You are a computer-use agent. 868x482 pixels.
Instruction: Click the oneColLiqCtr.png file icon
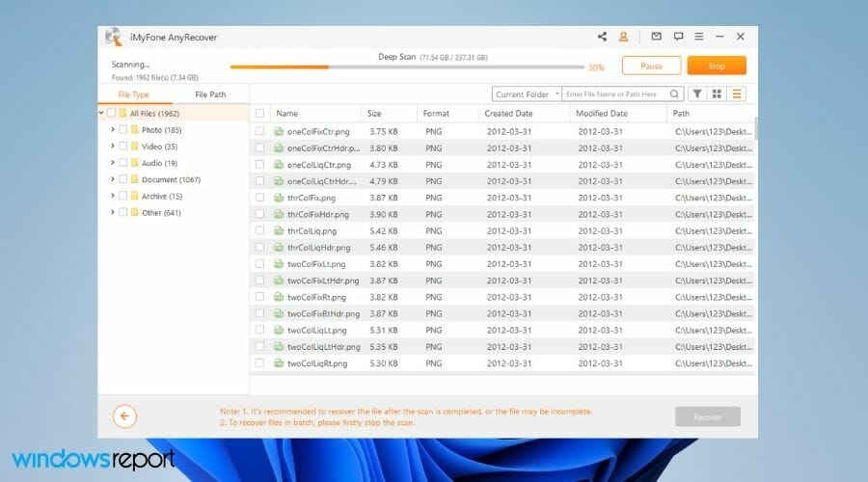279,164
